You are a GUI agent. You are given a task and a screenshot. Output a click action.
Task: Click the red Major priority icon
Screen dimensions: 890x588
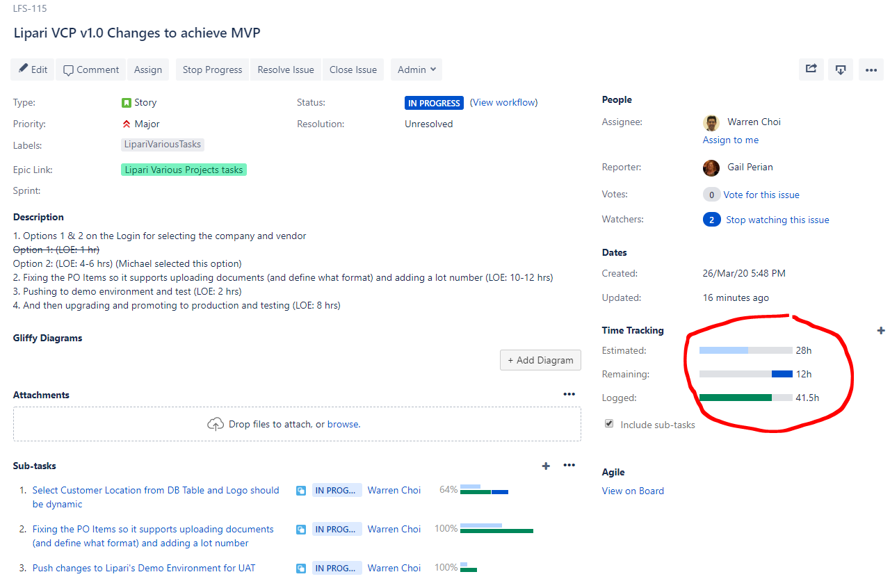click(127, 124)
